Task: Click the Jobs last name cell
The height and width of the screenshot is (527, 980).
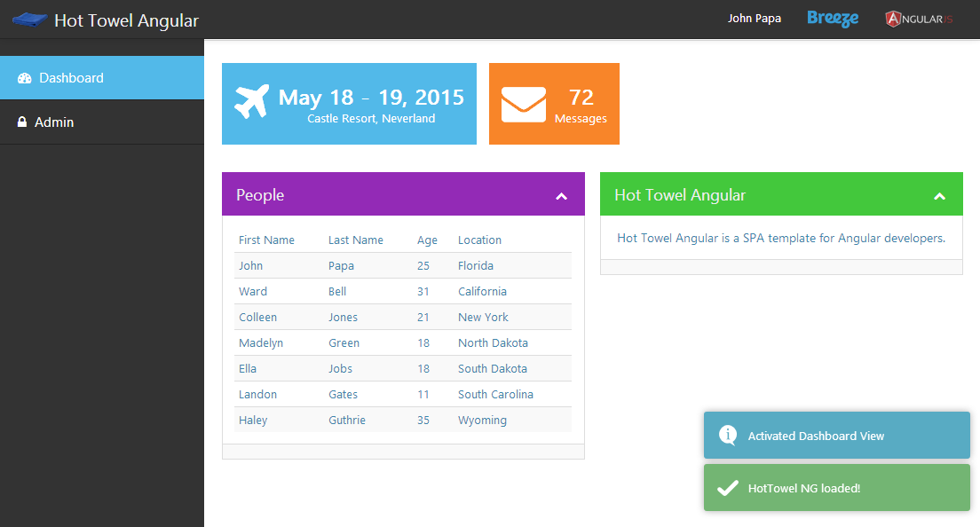Action: pyautogui.click(x=340, y=368)
